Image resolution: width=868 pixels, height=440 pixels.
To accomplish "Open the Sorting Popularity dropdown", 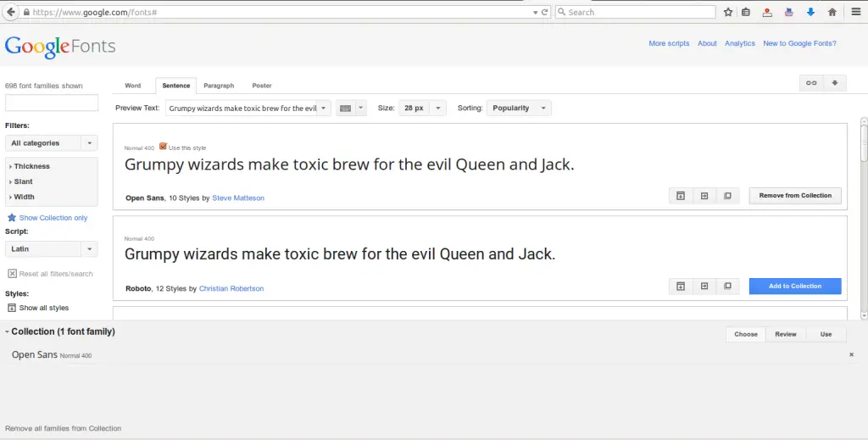I will pyautogui.click(x=519, y=108).
